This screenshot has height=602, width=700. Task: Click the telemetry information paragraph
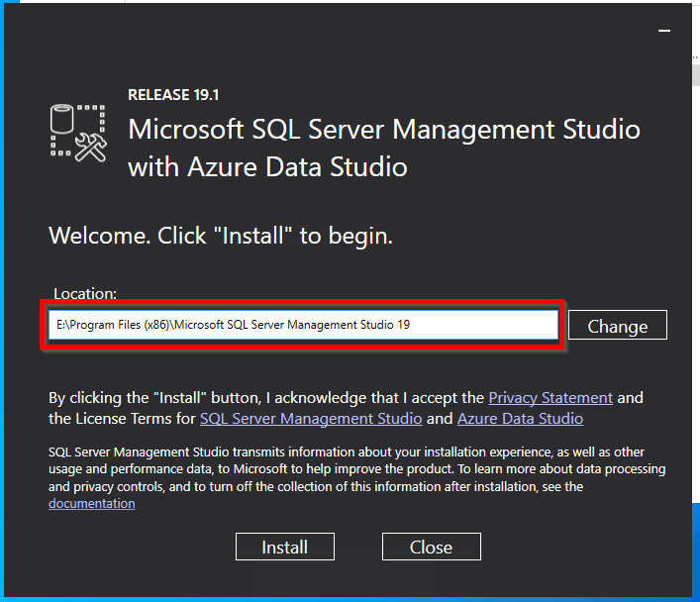click(x=357, y=477)
